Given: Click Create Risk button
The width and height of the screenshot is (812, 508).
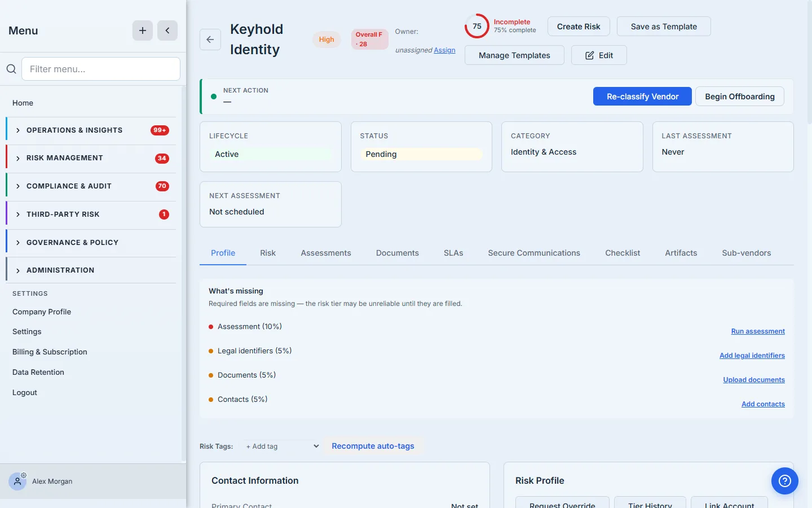Looking at the screenshot, I should tap(579, 27).
